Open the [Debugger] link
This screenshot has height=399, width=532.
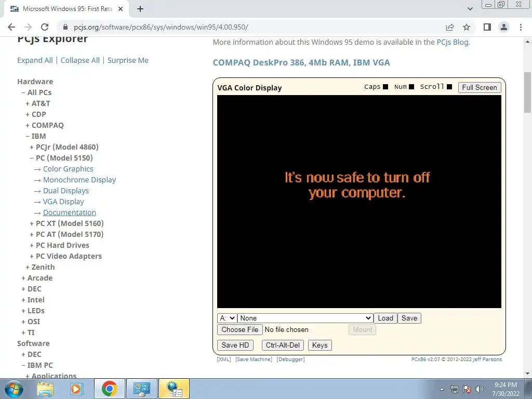coord(290,360)
